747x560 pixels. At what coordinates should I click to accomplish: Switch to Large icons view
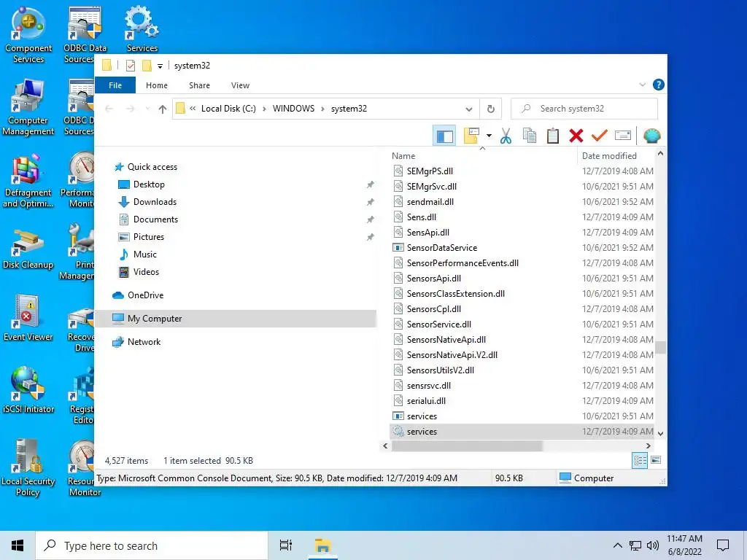point(656,460)
